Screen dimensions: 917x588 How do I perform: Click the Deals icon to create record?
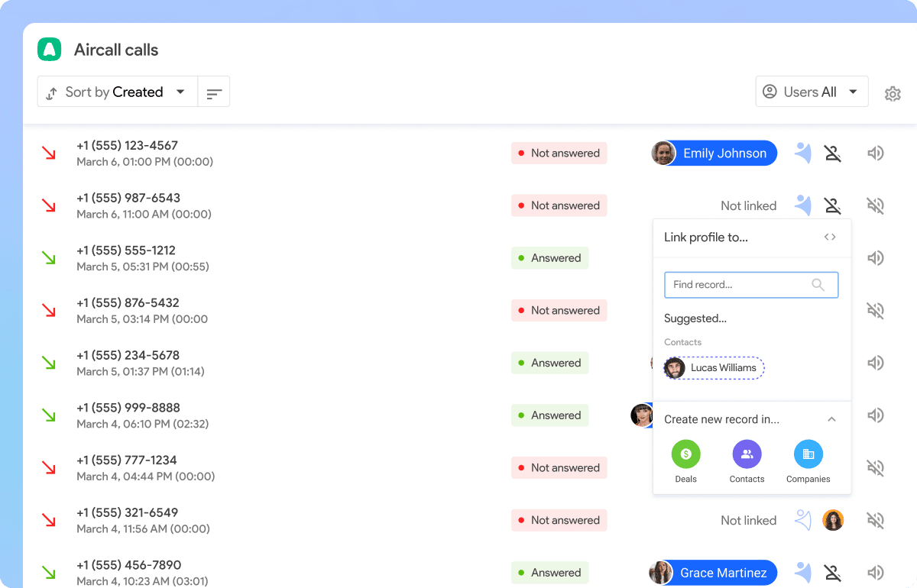coord(685,454)
